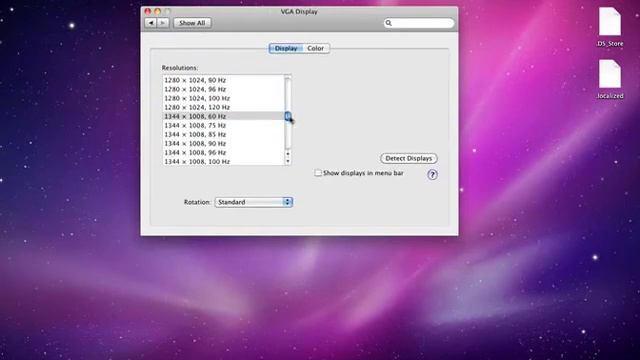Click Detect Displays button
Image resolution: width=640 pixels, height=360 pixels.
coord(409,158)
